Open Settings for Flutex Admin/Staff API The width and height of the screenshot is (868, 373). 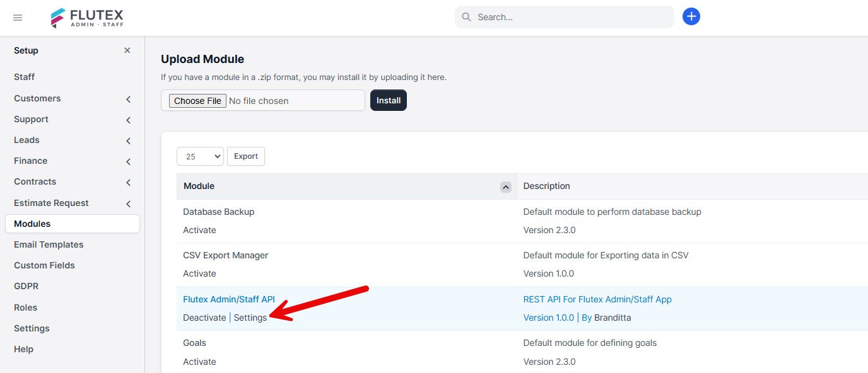click(x=250, y=318)
